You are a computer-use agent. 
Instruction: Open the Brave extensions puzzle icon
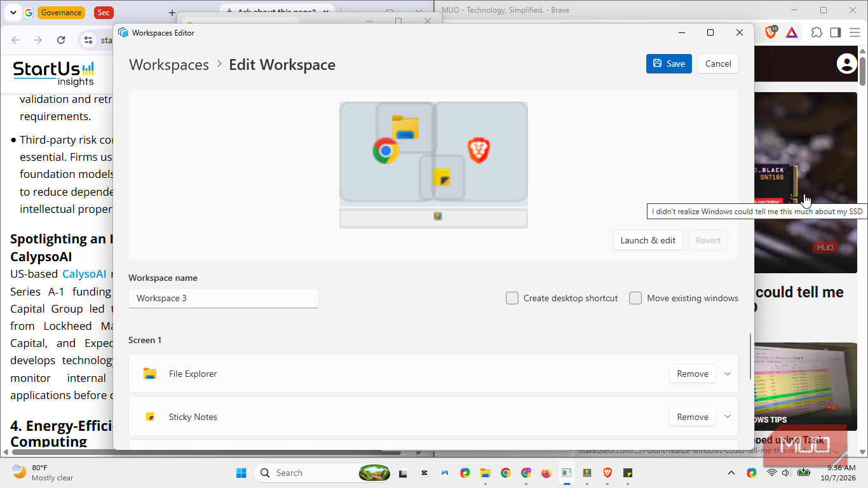tap(817, 32)
